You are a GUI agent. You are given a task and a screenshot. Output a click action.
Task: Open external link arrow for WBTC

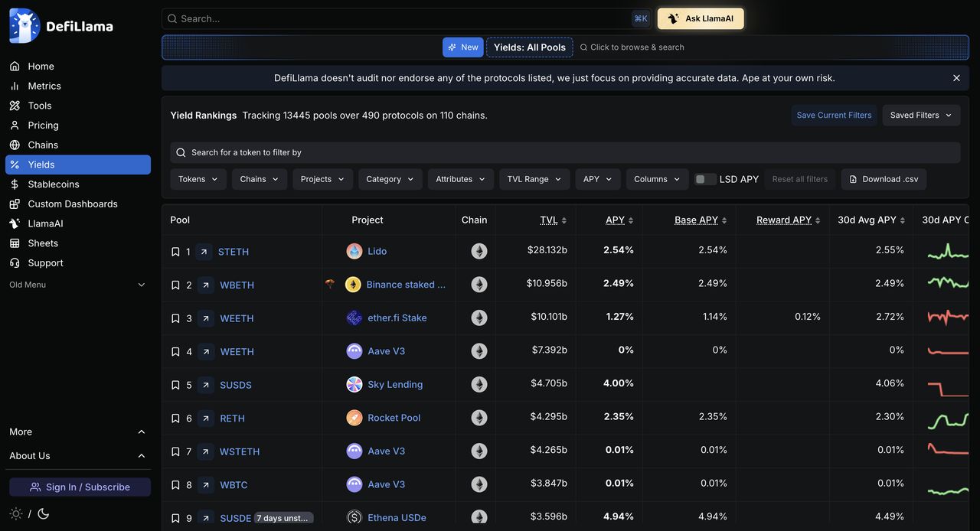tap(206, 485)
